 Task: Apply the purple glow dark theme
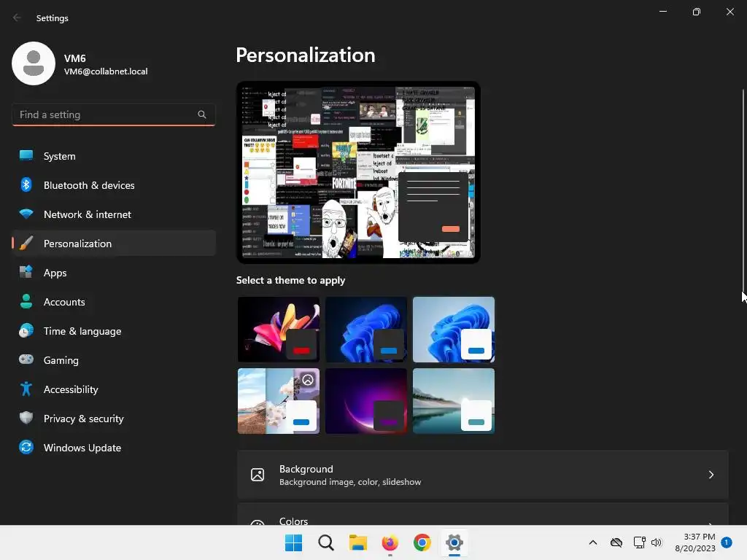click(x=366, y=401)
